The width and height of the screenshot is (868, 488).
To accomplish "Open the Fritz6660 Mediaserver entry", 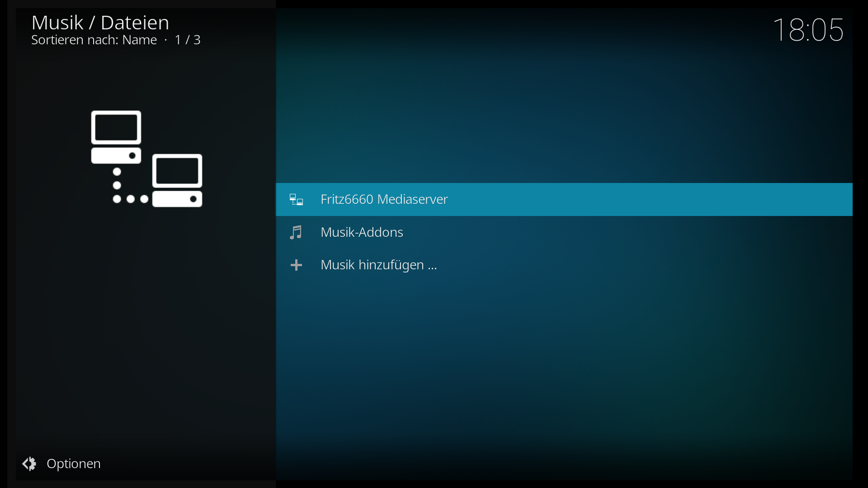I will pyautogui.click(x=564, y=199).
